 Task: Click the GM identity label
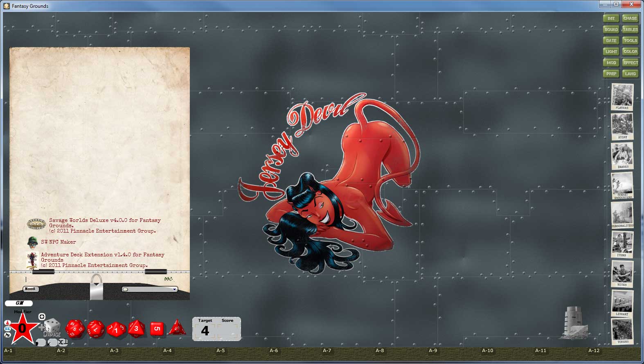pyautogui.click(x=19, y=303)
